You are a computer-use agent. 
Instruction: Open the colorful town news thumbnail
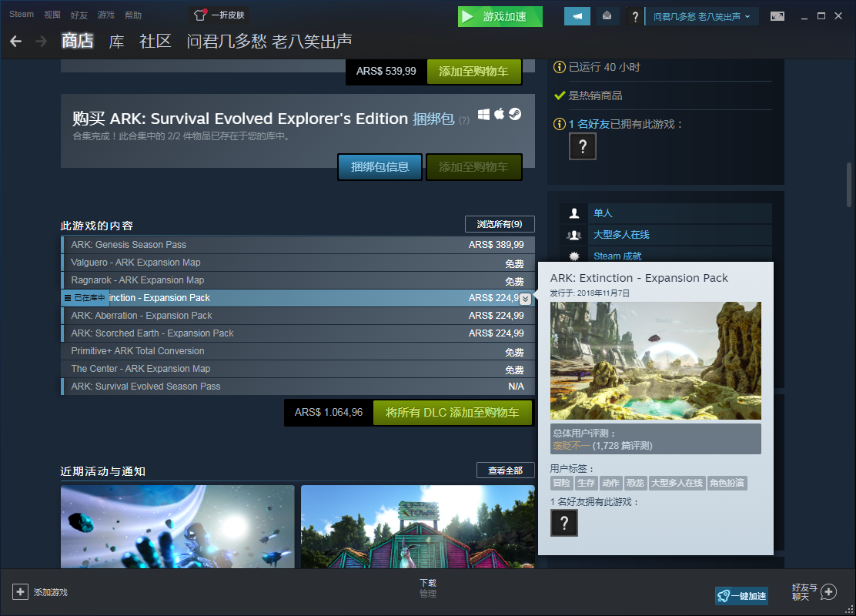pos(418,527)
